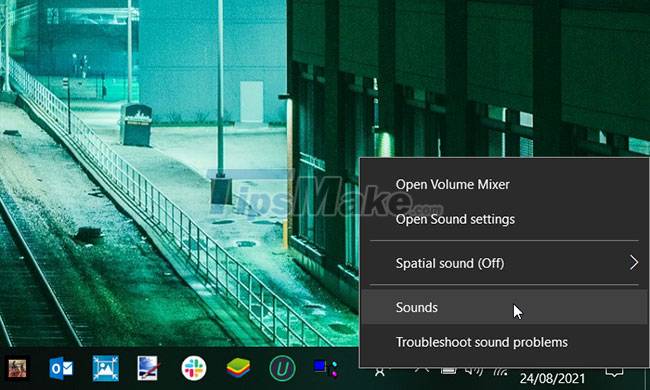The image size is (650, 390).
Task: Click the Wi-Fi network tray icon
Action: (501, 371)
